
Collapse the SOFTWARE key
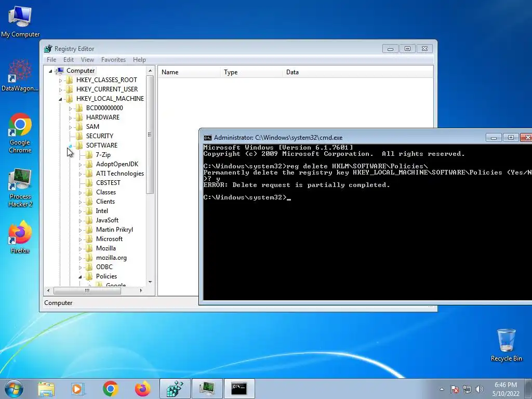tap(70, 146)
